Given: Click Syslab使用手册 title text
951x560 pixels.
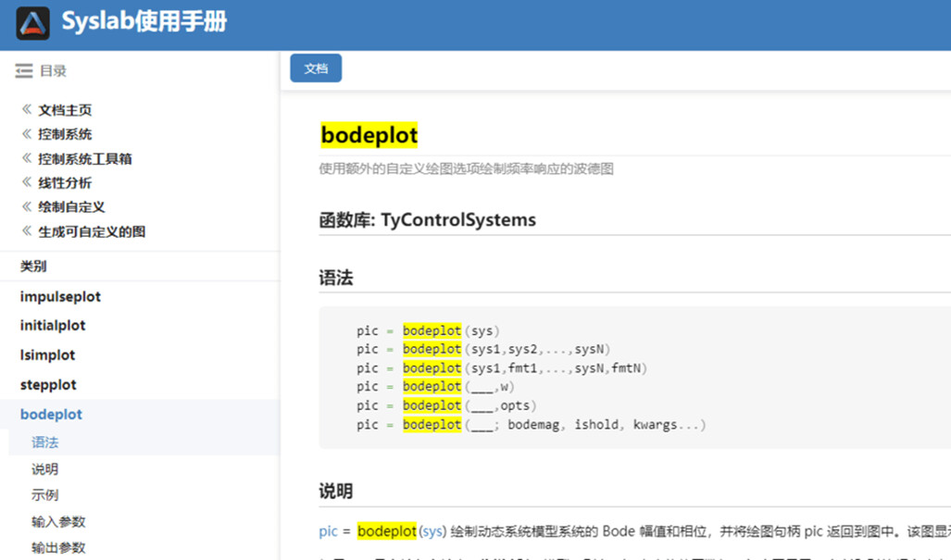Looking at the screenshot, I should pyautogui.click(x=144, y=22).
